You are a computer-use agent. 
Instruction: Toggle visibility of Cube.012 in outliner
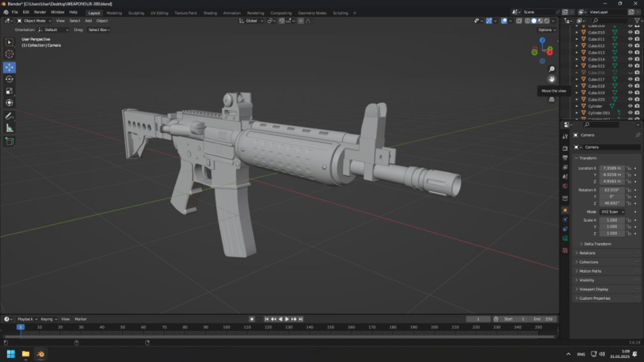tap(630, 46)
